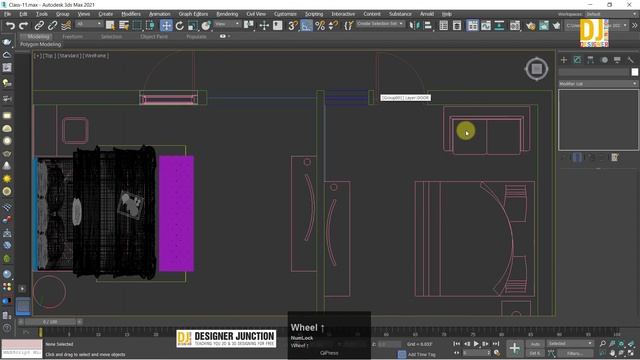Activate the Select and Place tool
This screenshot has width=640, height=360.
(x=206, y=26)
